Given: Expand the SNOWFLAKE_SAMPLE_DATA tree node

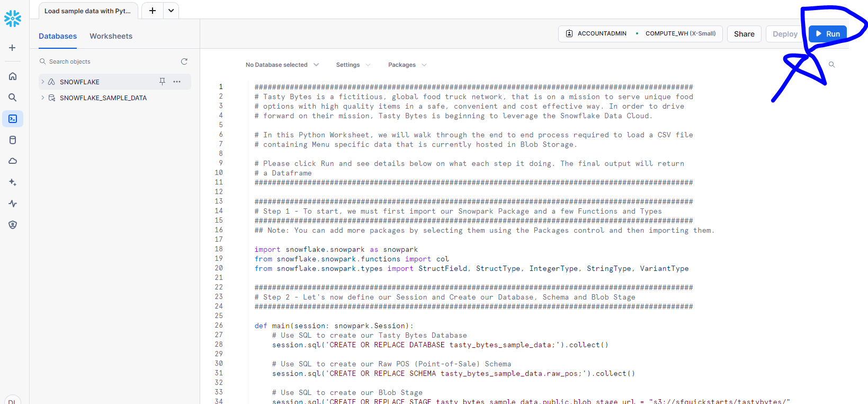Looking at the screenshot, I should tap(43, 98).
